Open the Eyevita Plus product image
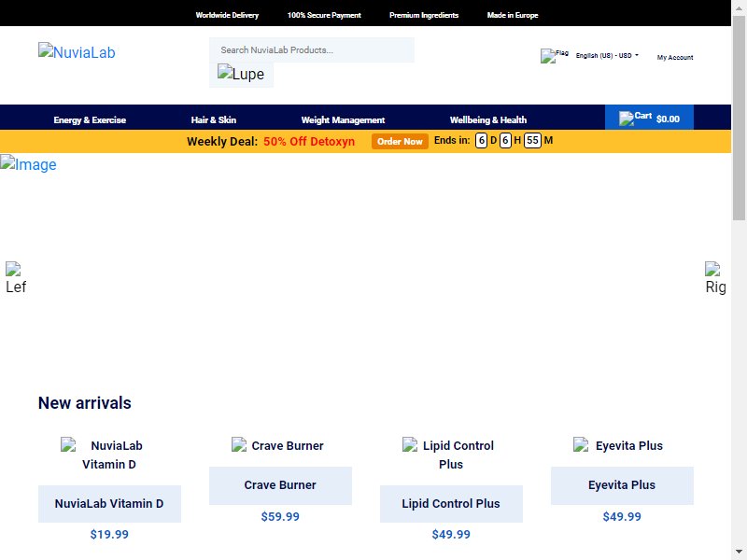747x560 pixels. click(622, 445)
